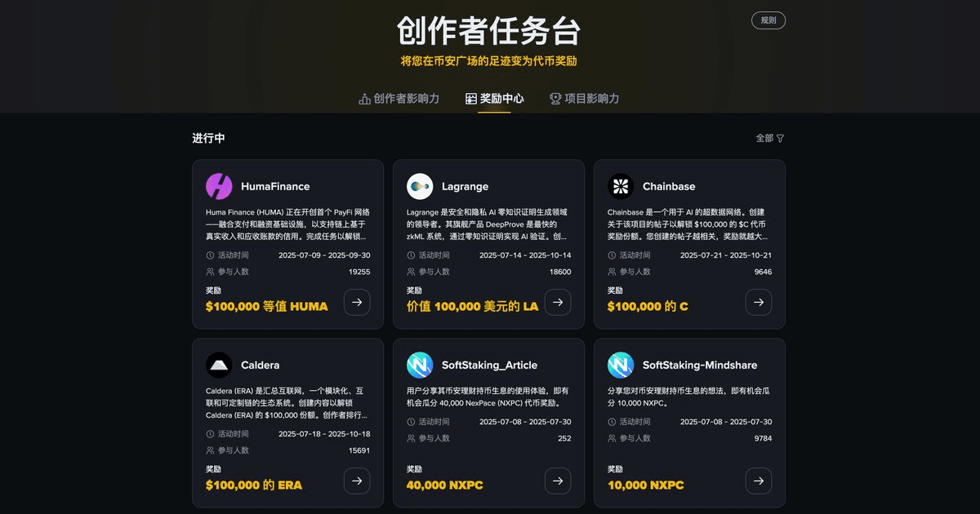Screen dimensions: 980x514
Task: Open the HumaFinance logo icon
Action: [x=219, y=186]
